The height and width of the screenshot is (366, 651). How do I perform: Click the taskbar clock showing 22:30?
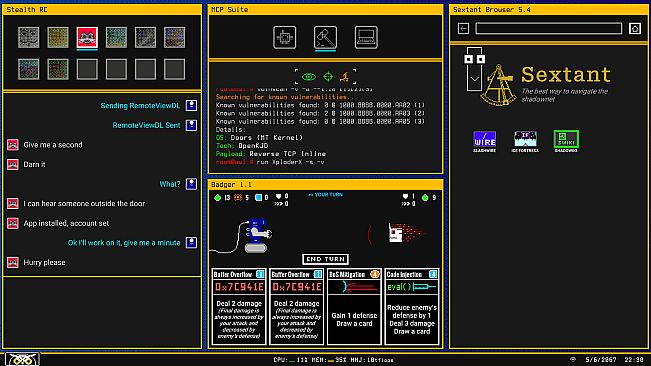click(633, 359)
